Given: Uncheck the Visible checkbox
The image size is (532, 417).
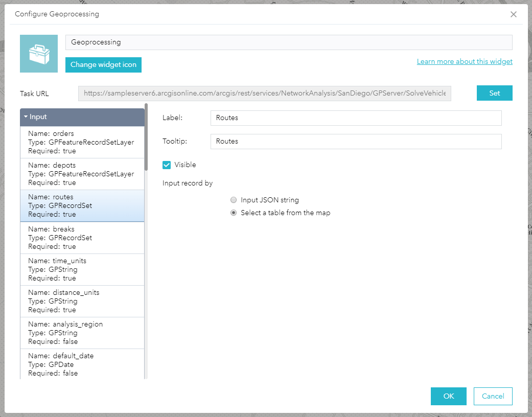Looking at the screenshot, I should click(x=167, y=165).
